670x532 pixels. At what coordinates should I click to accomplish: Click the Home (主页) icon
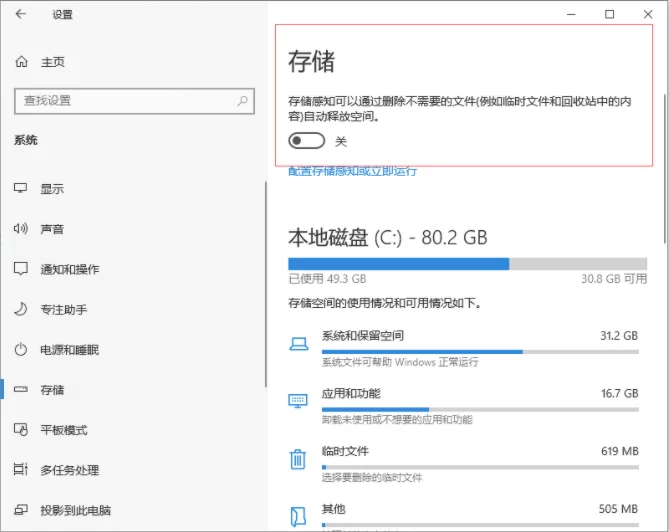[21, 62]
